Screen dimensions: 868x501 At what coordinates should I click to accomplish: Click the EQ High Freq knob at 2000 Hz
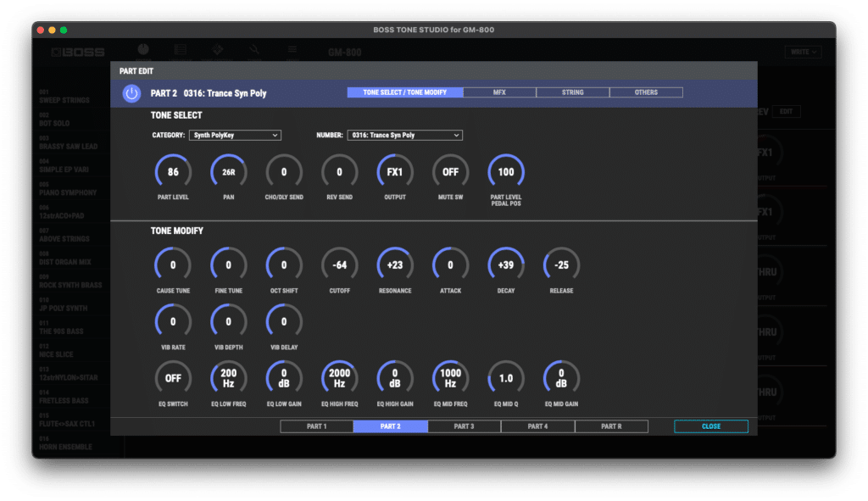(339, 378)
